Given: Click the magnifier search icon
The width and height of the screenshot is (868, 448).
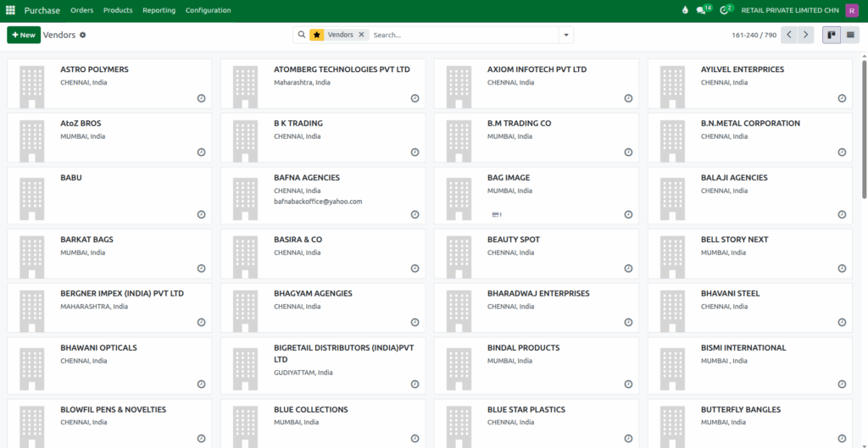Looking at the screenshot, I should tap(302, 34).
